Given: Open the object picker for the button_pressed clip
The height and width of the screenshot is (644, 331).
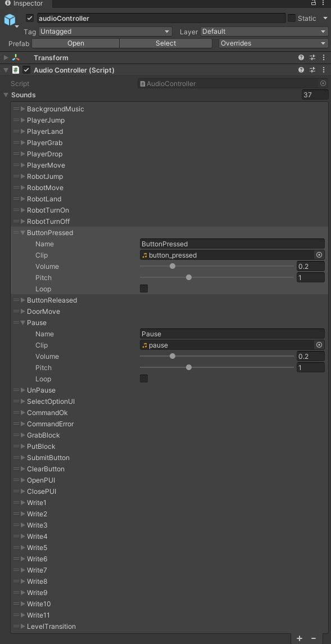Looking at the screenshot, I should pos(319,255).
